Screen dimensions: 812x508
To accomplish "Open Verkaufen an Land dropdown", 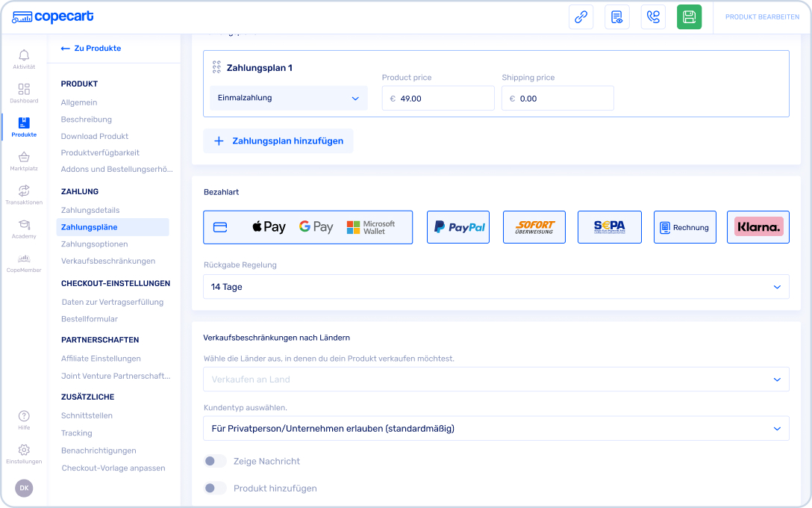I will coord(496,380).
